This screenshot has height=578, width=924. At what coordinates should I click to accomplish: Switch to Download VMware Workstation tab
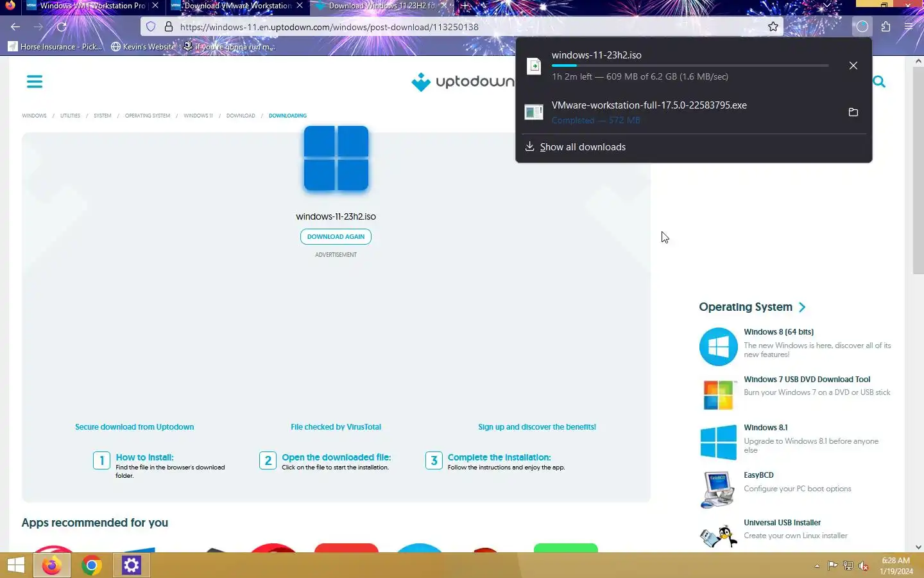(237, 6)
